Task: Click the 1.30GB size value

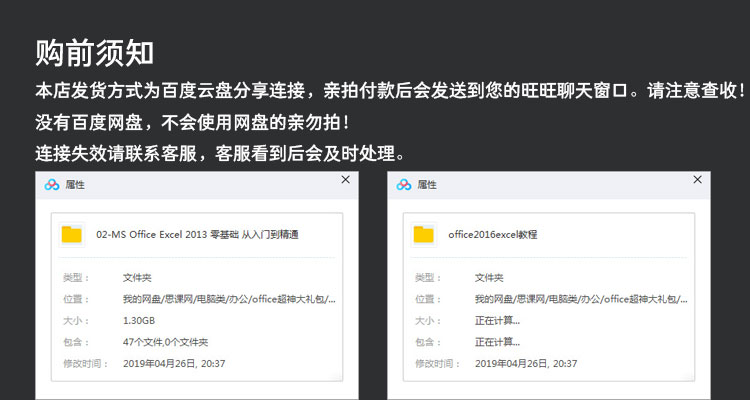Action: [x=139, y=321]
